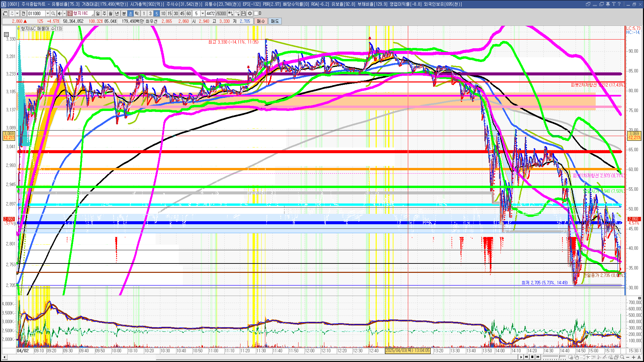Select the 틱 tick chart mode
644x362 pixels.
(137, 13)
